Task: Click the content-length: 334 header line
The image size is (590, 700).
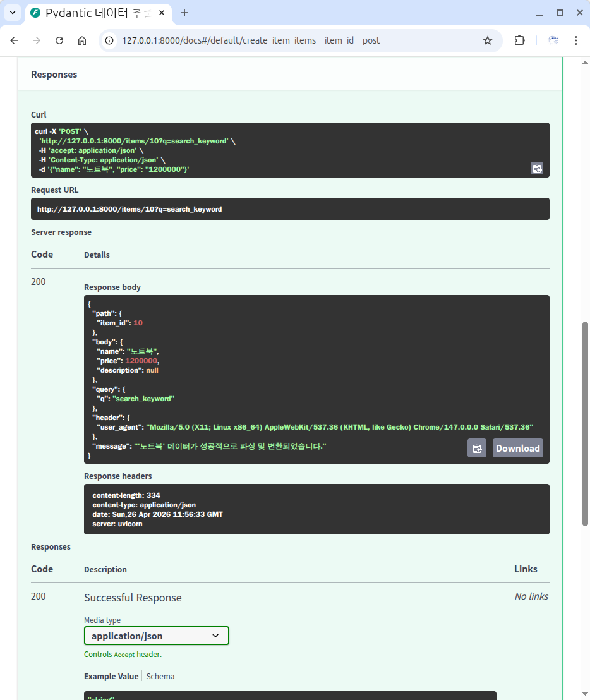Action: (x=126, y=495)
